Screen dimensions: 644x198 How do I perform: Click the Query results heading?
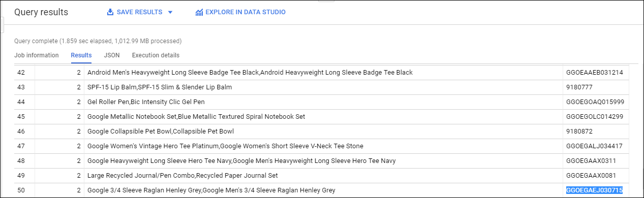pyautogui.click(x=41, y=12)
